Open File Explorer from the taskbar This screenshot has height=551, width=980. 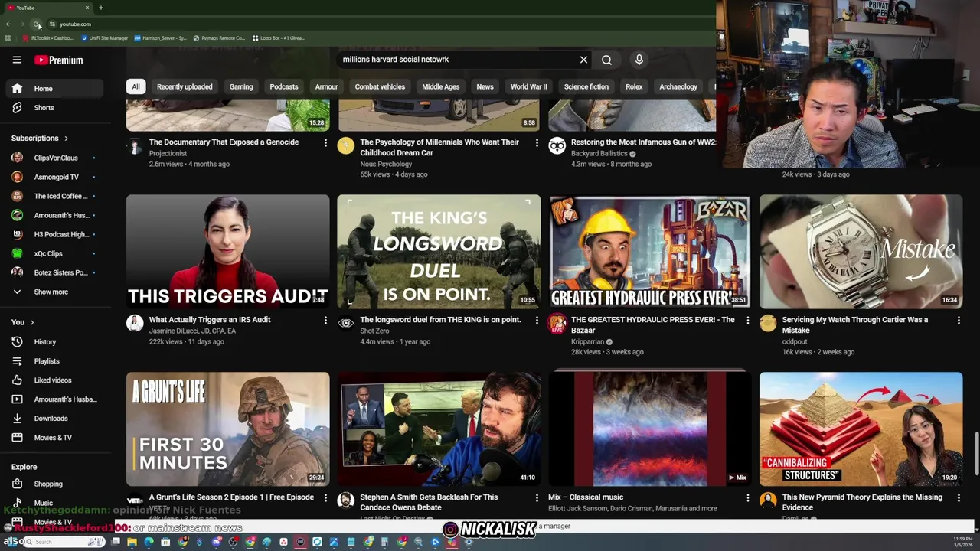pyautogui.click(x=132, y=542)
